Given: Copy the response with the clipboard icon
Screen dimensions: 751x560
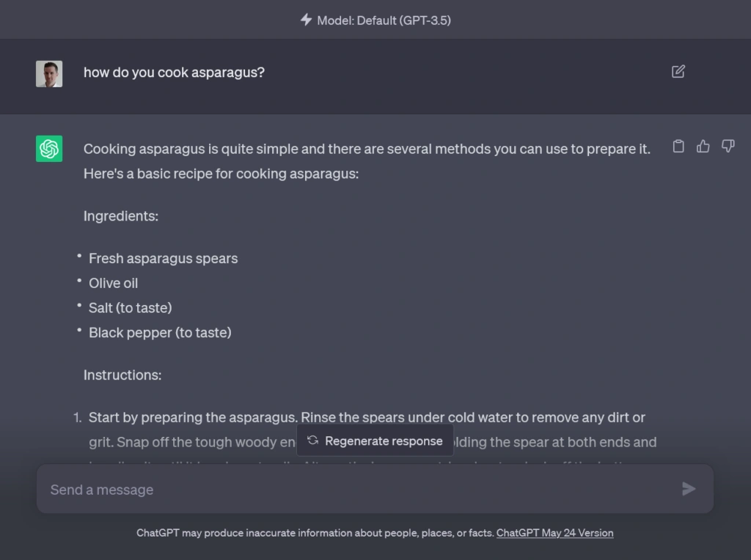Looking at the screenshot, I should coord(678,147).
